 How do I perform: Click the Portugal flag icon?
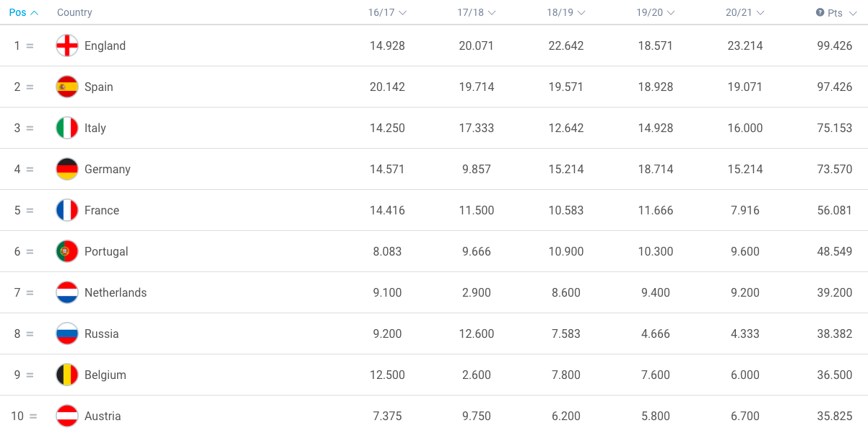pos(67,251)
